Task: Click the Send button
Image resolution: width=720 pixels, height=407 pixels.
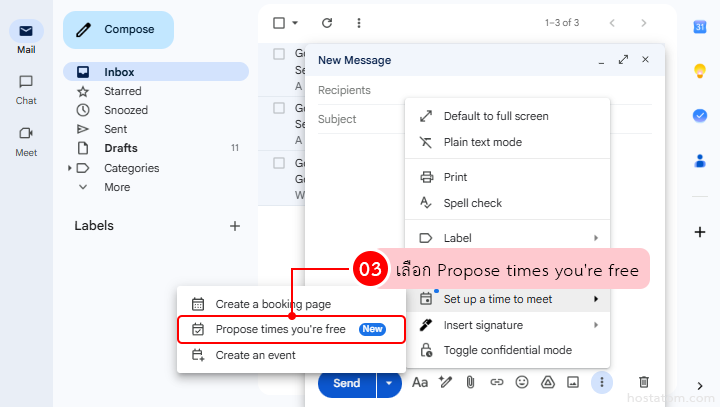Action: pos(347,383)
